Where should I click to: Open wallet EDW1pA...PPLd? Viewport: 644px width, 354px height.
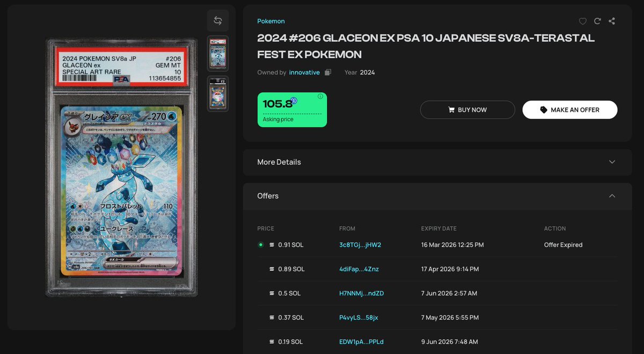coord(361,342)
